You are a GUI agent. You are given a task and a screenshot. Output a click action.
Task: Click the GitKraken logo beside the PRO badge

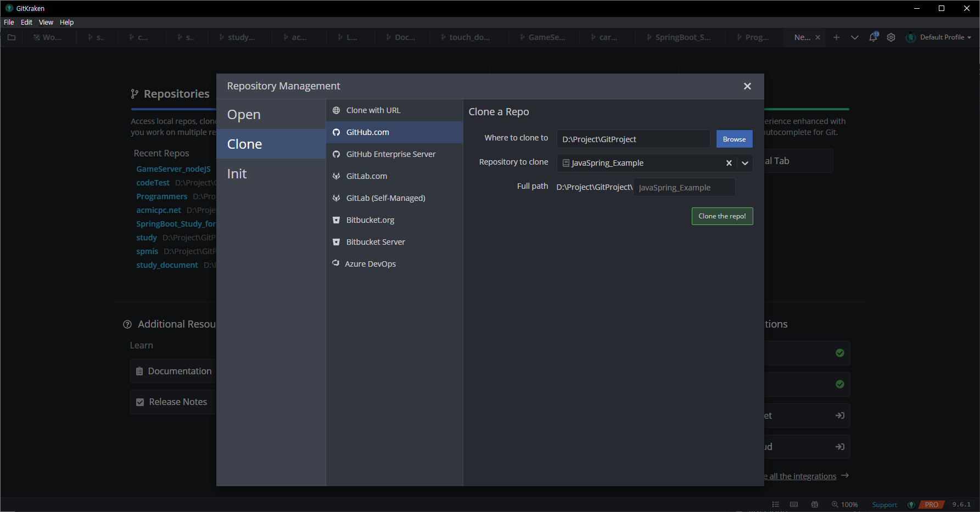point(911,504)
